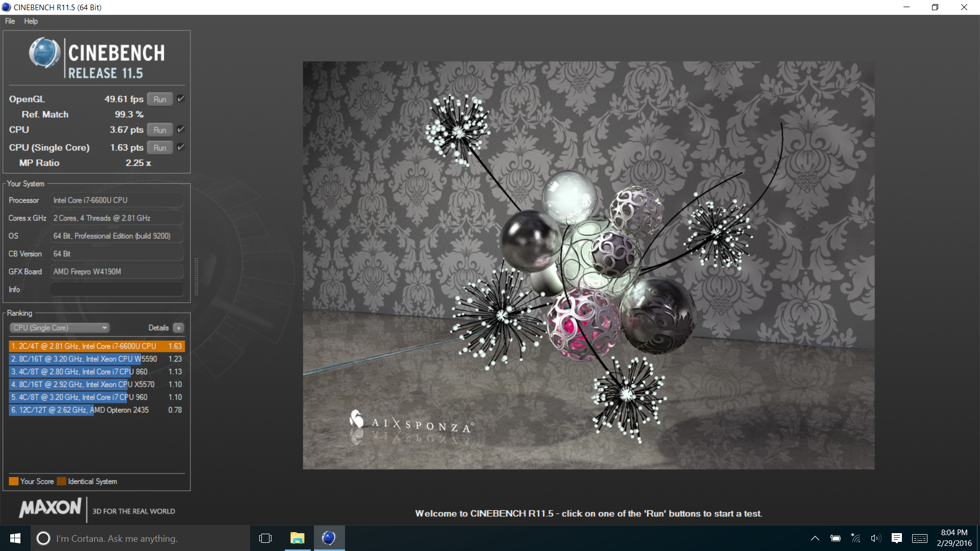Click the rendered spheres preview image
The height and width of the screenshot is (551, 980).
589,265
